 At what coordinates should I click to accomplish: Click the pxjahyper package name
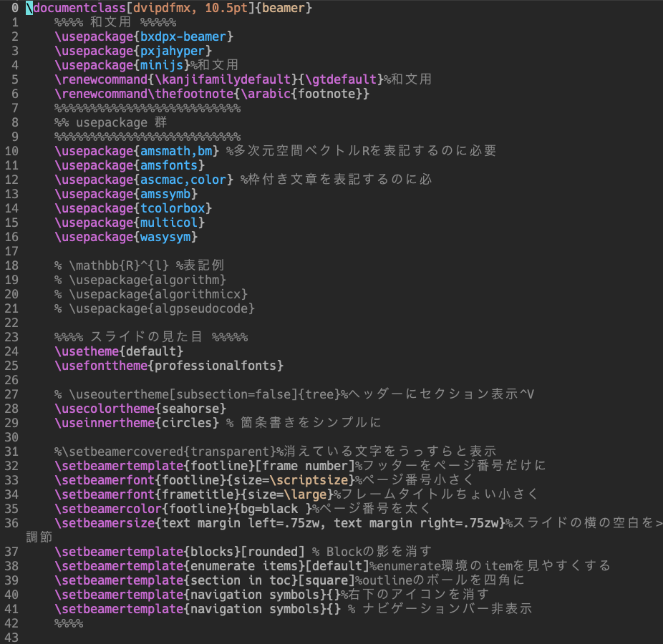coord(173,51)
